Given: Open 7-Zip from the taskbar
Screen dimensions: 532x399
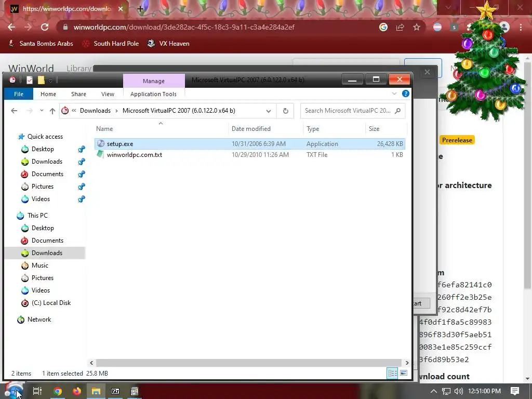Looking at the screenshot, I should coord(115,391).
